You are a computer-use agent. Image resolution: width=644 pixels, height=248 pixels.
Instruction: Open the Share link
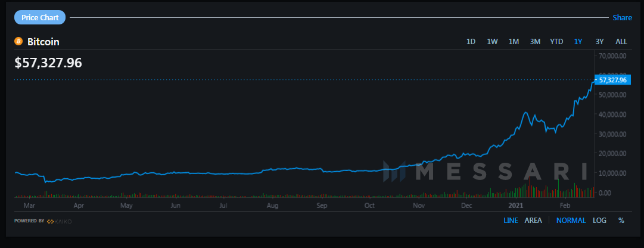click(622, 18)
